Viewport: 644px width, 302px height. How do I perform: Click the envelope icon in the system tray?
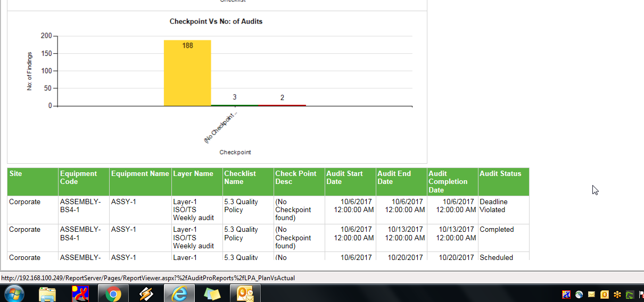point(591,294)
